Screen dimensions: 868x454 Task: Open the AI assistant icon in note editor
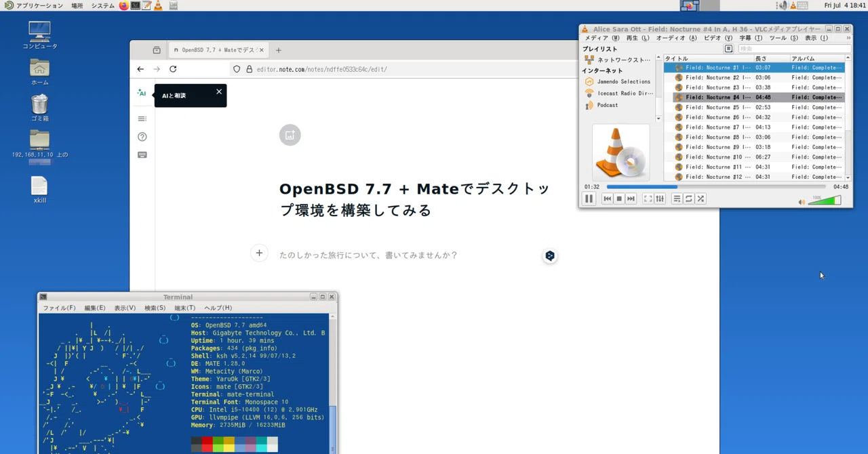coord(142,93)
